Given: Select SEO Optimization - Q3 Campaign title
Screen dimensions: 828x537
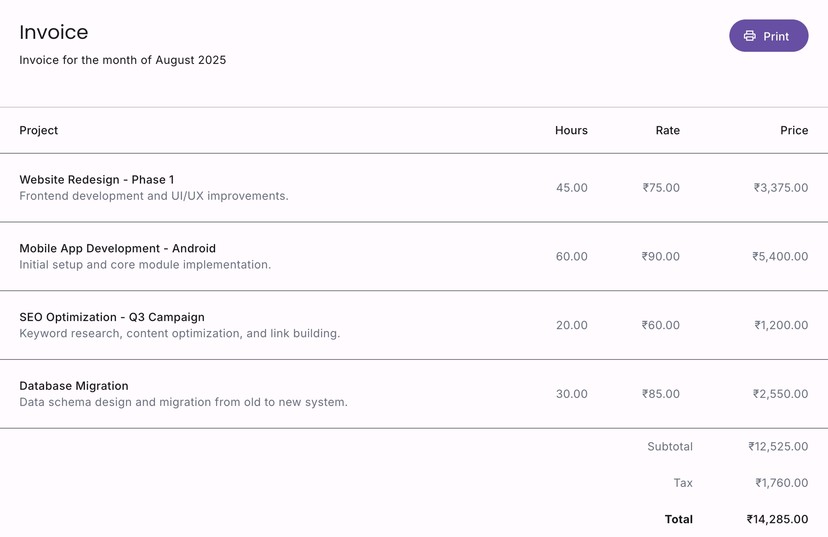Looking at the screenshot, I should tap(112, 317).
